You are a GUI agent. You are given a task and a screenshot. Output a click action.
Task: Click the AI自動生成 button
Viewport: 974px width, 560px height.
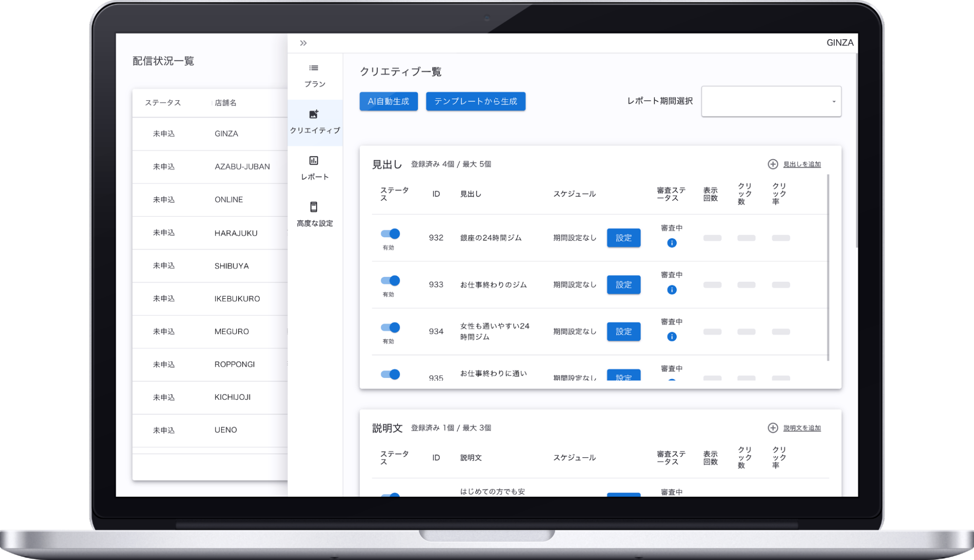coord(388,101)
